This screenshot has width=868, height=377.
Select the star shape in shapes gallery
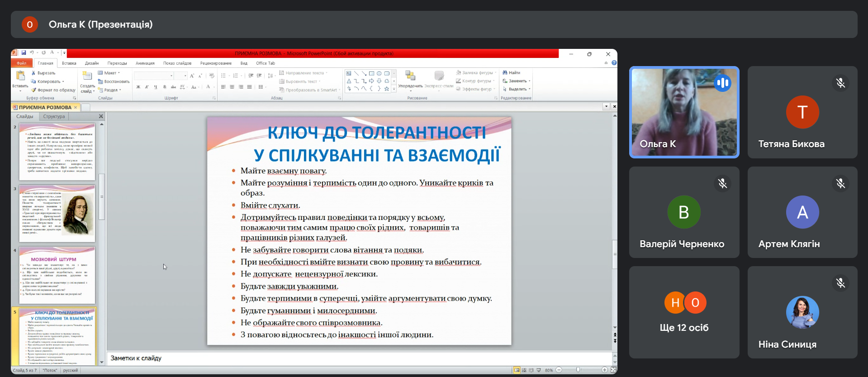click(387, 89)
